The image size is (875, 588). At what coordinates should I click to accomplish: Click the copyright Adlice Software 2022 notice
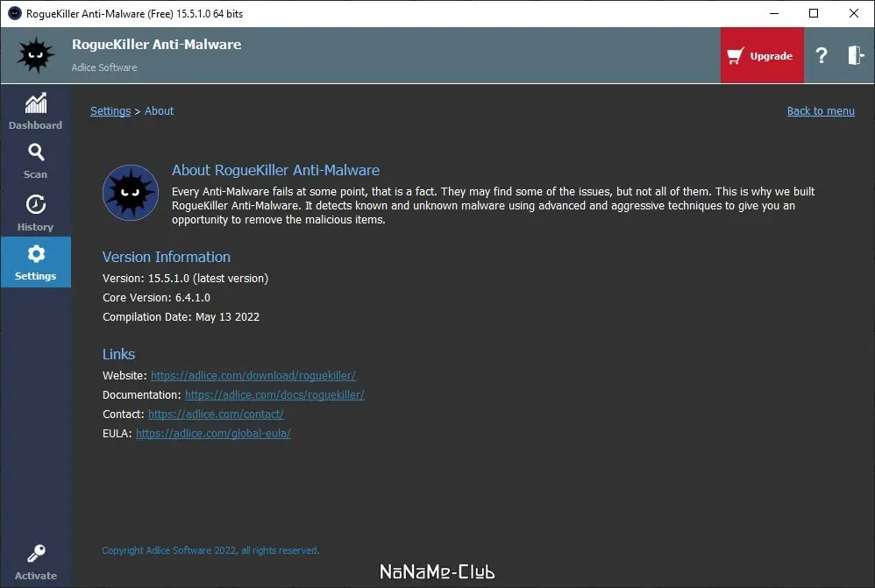pos(210,550)
